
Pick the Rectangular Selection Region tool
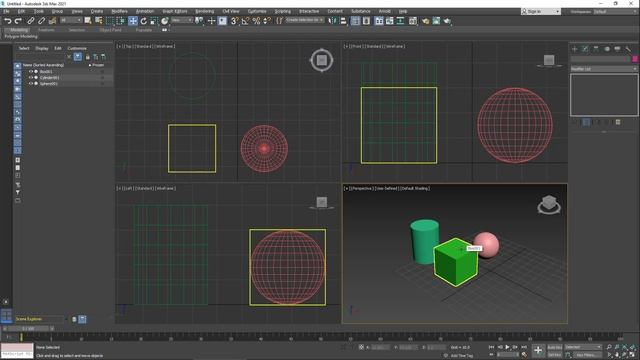click(x=110, y=21)
